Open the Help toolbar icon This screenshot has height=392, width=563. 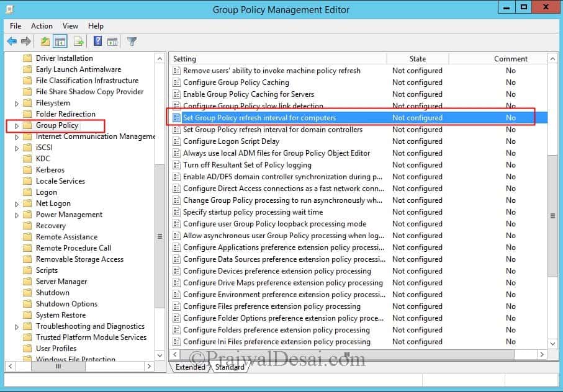tap(97, 42)
